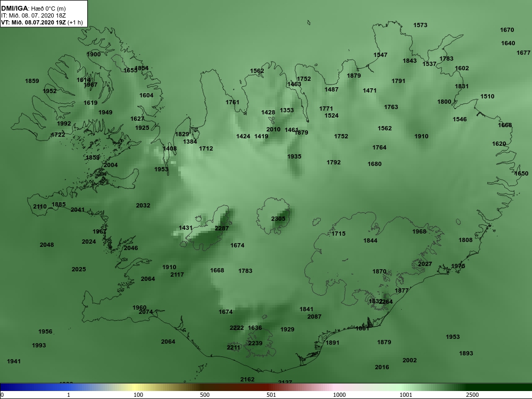Viewport: 532px width, 399px height.
Task: Click the value 2032 in the west
Action: [x=143, y=205]
